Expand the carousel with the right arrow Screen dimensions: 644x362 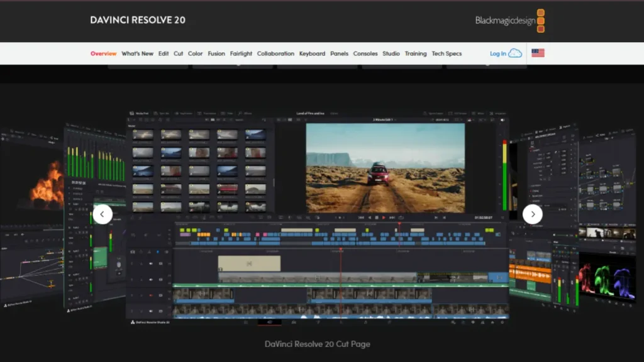pyautogui.click(x=532, y=214)
